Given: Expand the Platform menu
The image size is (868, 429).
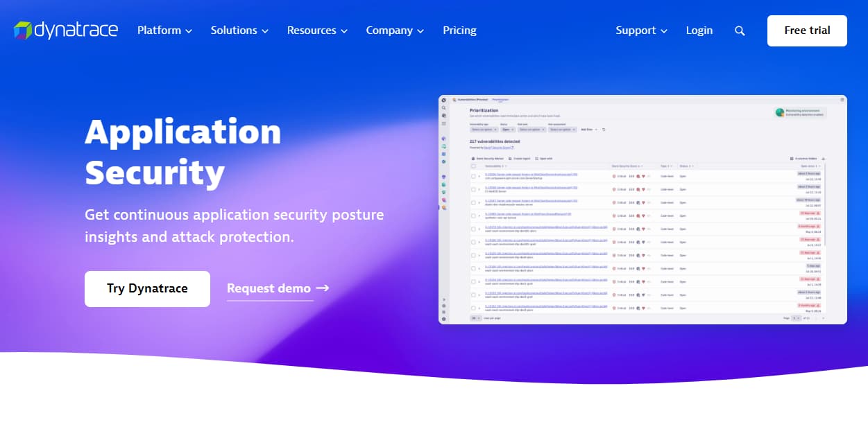Looking at the screenshot, I should coord(165,30).
